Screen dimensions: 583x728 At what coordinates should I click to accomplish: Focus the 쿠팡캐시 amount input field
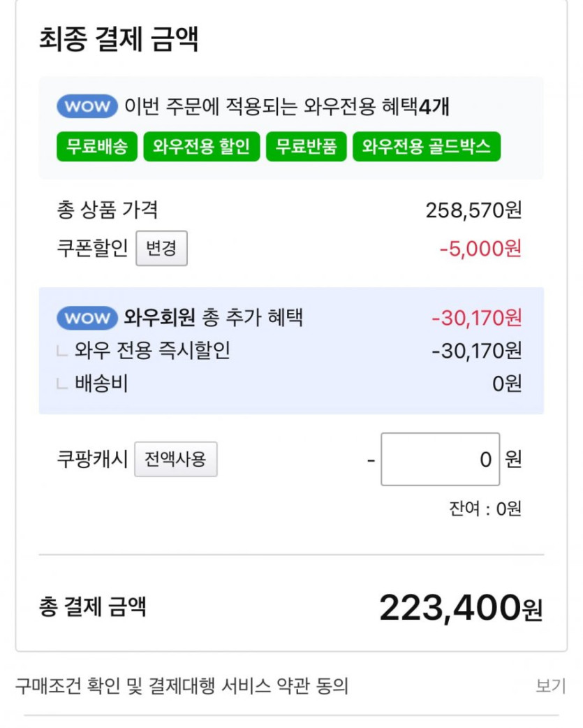point(440,460)
